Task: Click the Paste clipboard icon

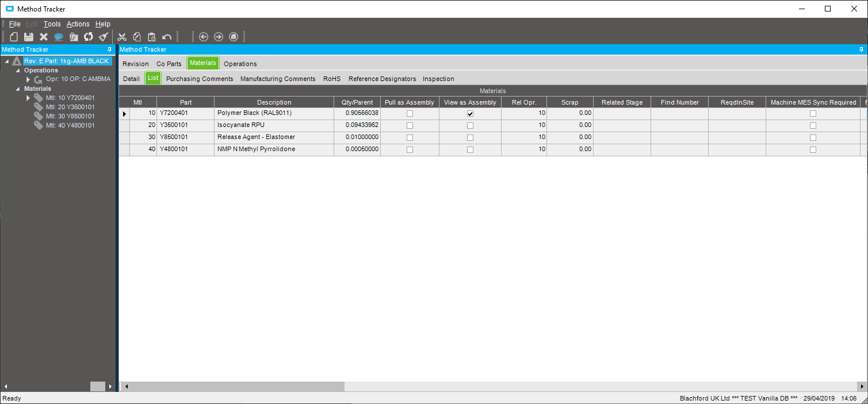Action: 152,37
